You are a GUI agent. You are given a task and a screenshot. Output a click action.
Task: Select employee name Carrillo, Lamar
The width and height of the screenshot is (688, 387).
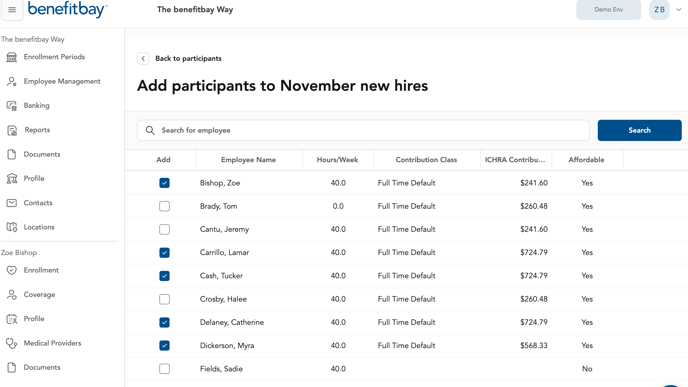tap(224, 253)
